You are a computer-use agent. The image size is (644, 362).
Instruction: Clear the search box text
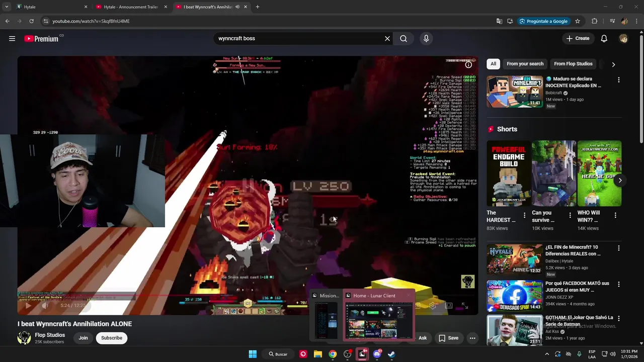pos(387,39)
